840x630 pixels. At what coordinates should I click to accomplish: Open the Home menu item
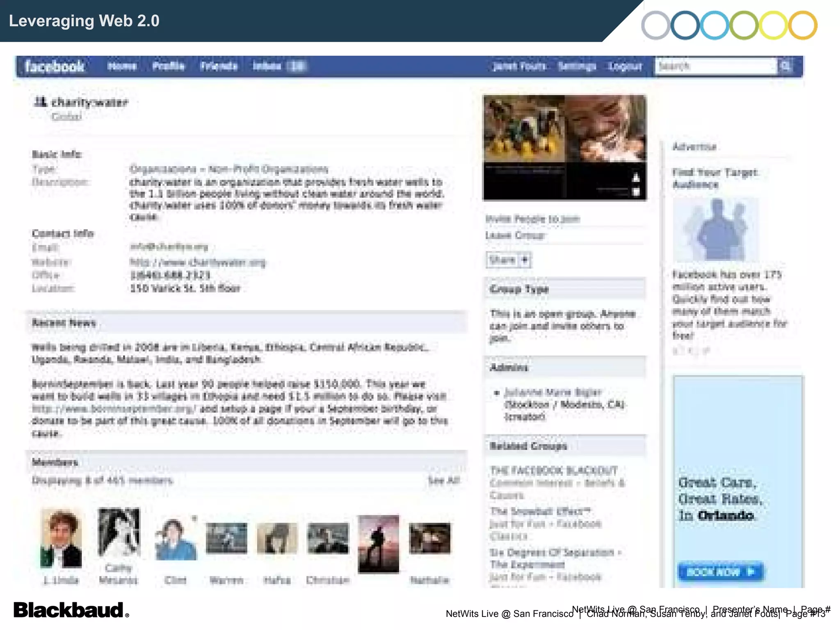tap(122, 66)
